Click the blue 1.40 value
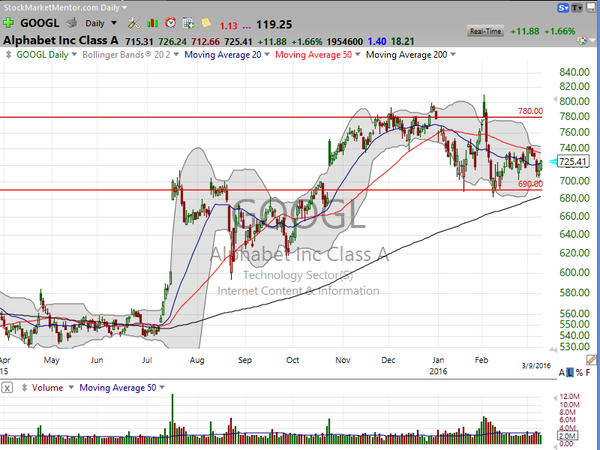The image size is (600, 450). point(377,41)
